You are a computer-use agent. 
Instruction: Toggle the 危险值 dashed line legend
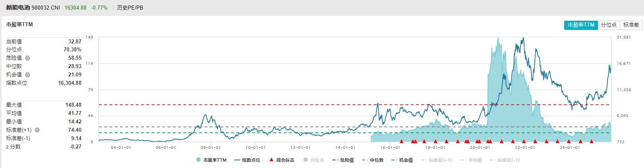click(x=344, y=160)
